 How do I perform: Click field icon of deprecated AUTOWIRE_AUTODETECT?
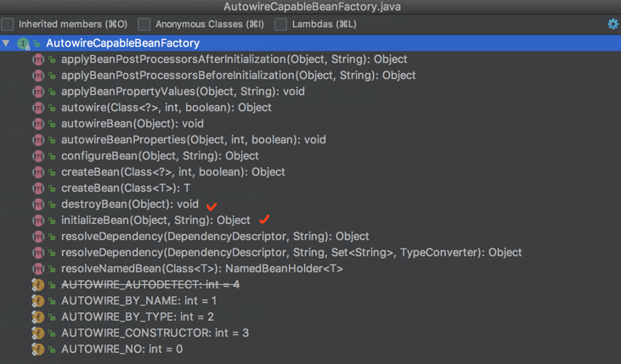38,285
